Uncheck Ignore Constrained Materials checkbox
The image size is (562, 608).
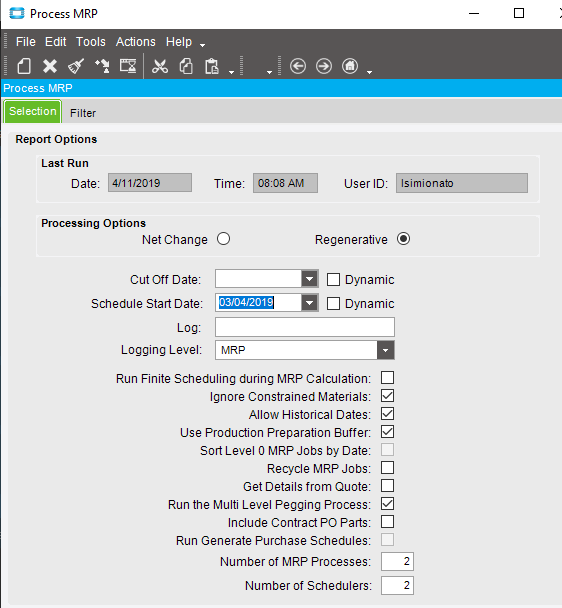[387, 396]
